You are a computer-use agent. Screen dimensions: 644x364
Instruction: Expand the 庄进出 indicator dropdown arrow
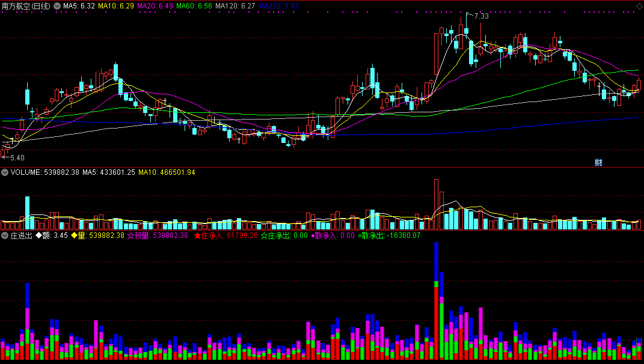click(x=5, y=235)
